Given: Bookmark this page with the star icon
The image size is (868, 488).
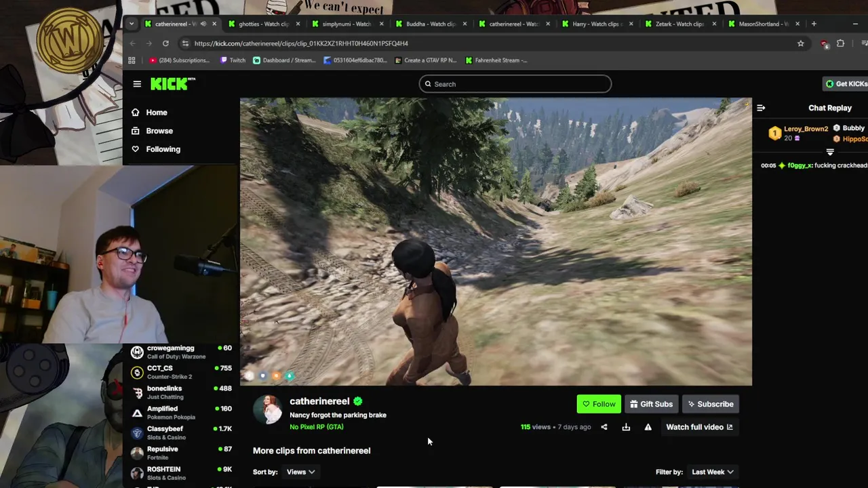Looking at the screenshot, I should 800,43.
